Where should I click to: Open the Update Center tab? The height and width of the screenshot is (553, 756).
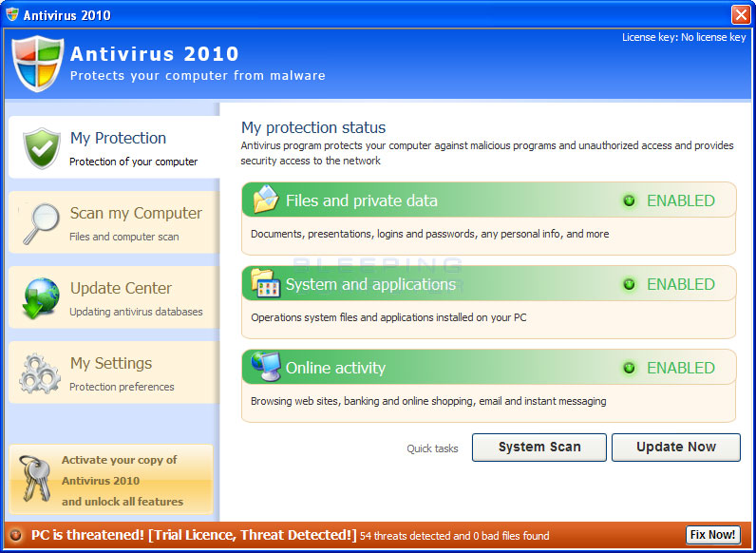click(114, 297)
